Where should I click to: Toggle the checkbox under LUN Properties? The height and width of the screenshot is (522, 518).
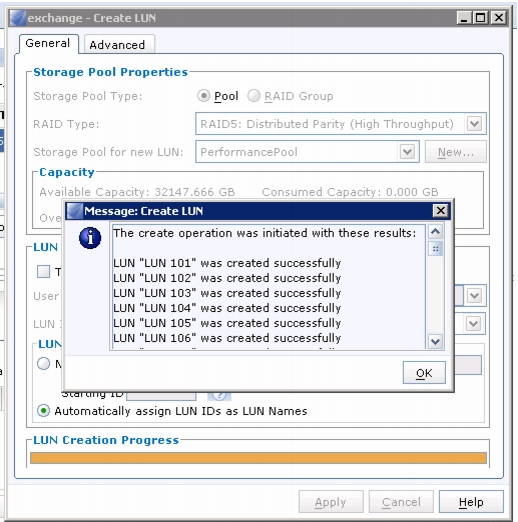[43, 272]
